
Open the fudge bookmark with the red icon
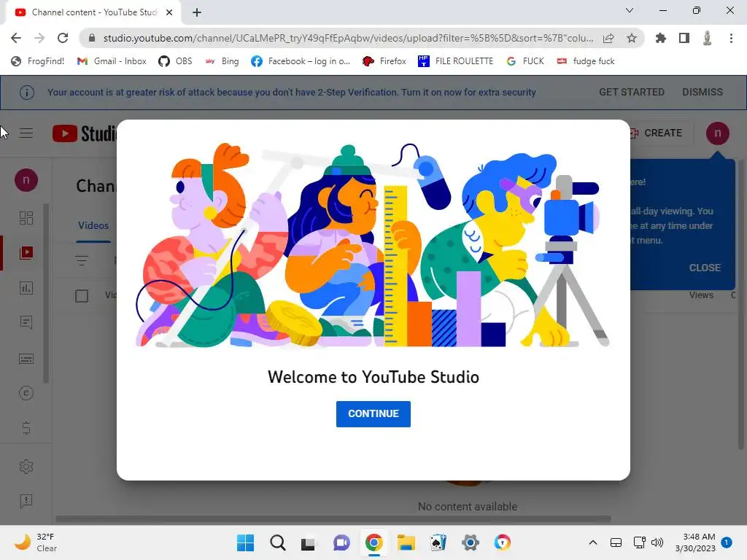coord(586,61)
